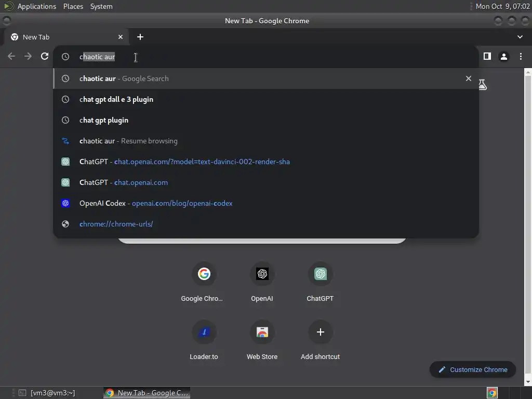
Task: Click the page vertical scrollbar down arrow
Action: coord(528,382)
